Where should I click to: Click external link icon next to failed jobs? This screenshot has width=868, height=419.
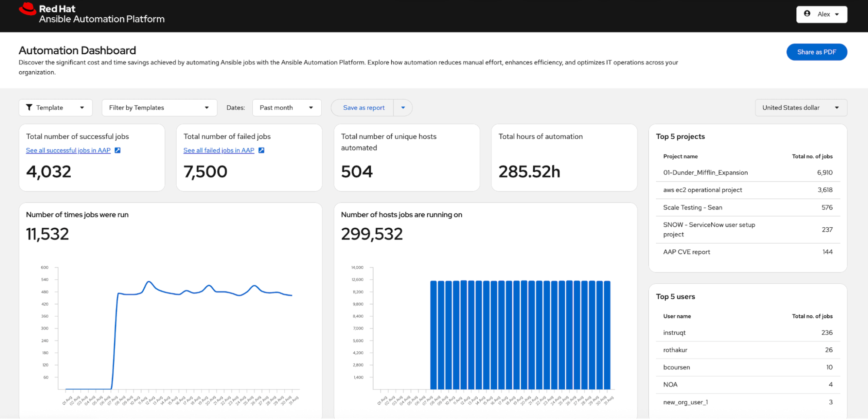coord(261,151)
